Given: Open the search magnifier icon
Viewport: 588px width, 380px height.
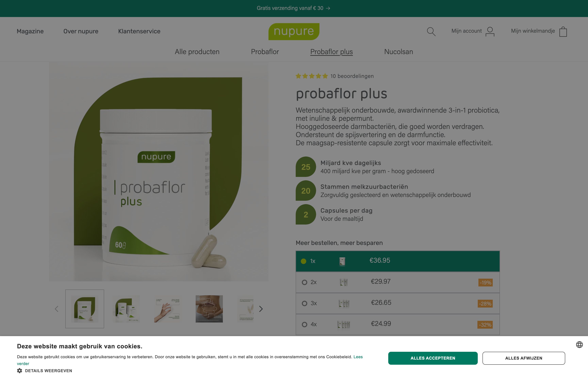Looking at the screenshot, I should [431, 32].
